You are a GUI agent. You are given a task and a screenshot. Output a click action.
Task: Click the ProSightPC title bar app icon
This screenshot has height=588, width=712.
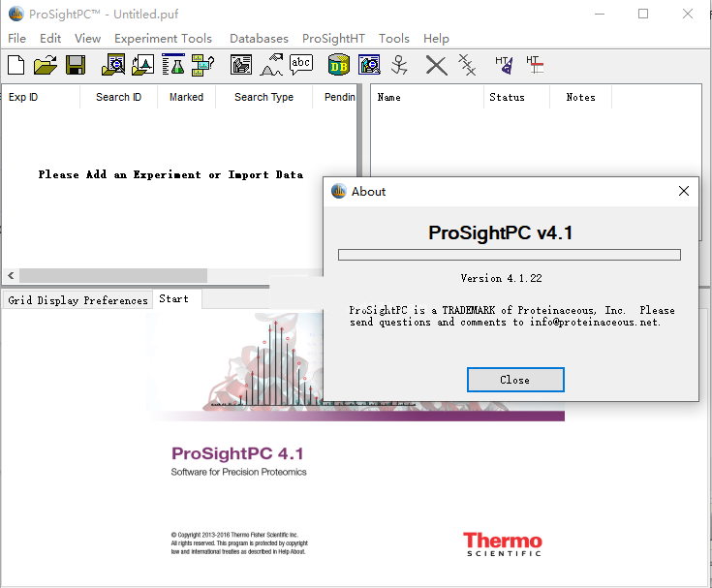pyautogui.click(x=16, y=14)
